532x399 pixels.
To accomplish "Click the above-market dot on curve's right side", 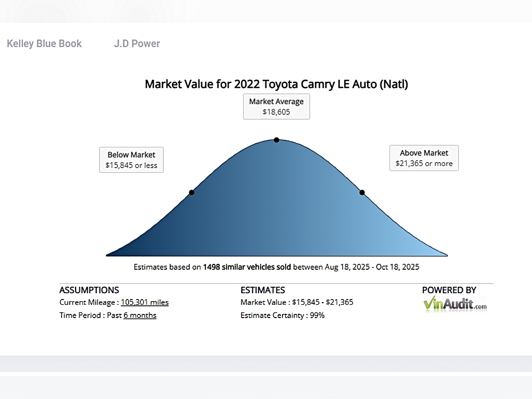I will [x=362, y=193].
